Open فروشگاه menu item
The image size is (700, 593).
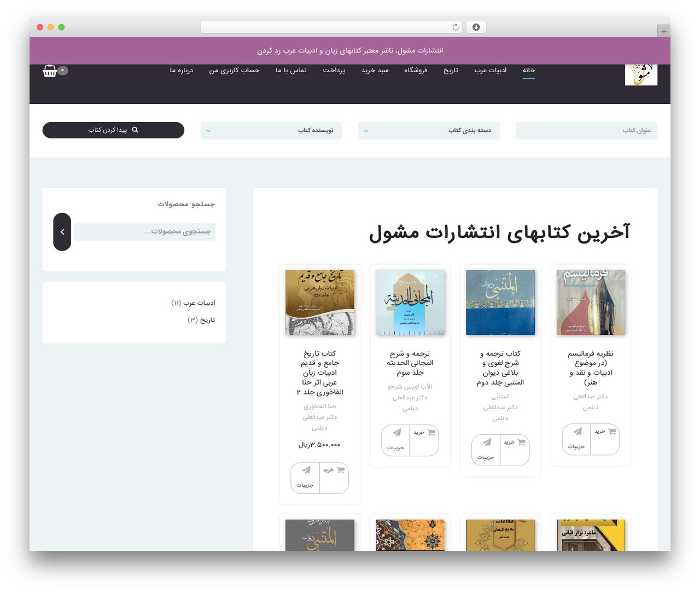pos(416,70)
